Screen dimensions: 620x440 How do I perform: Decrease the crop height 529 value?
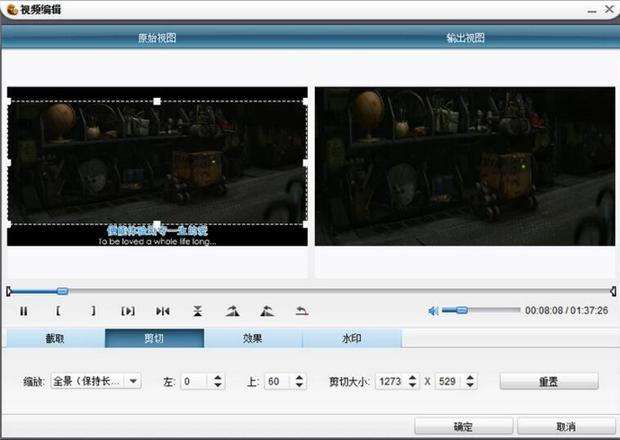tap(470, 385)
